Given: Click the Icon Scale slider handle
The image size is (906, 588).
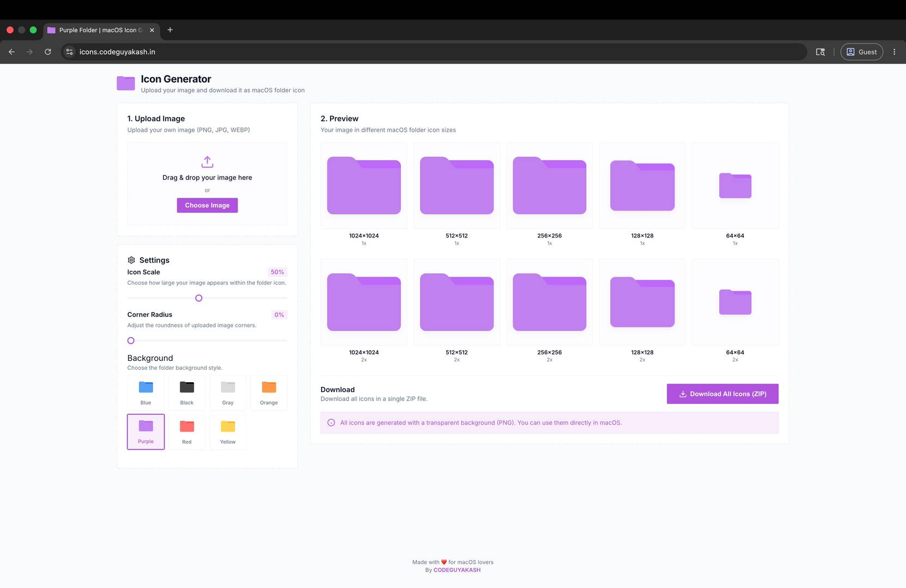Looking at the screenshot, I should (x=199, y=298).
